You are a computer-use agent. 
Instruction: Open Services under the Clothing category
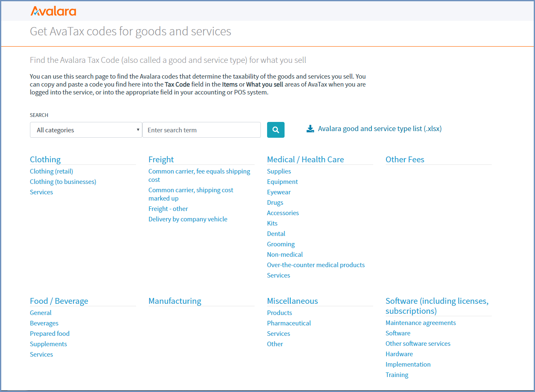point(42,192)
